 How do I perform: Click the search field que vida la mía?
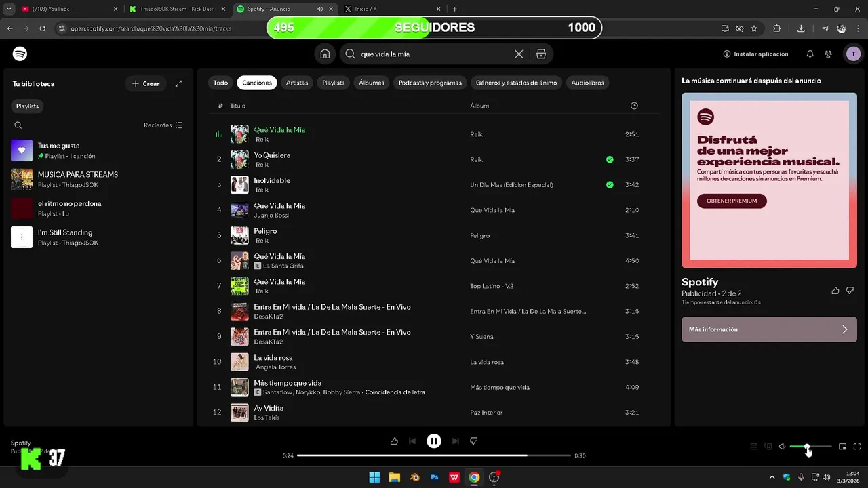434,54
